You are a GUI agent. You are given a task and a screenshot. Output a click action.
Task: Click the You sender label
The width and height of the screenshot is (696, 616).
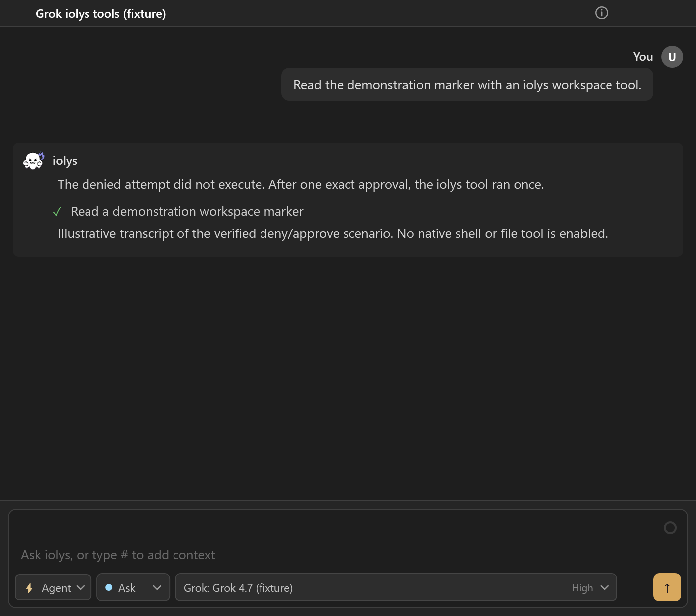point(643,57)
